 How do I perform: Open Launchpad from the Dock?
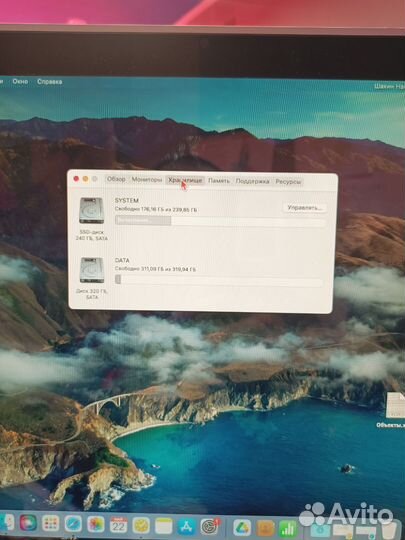(51, 523)
